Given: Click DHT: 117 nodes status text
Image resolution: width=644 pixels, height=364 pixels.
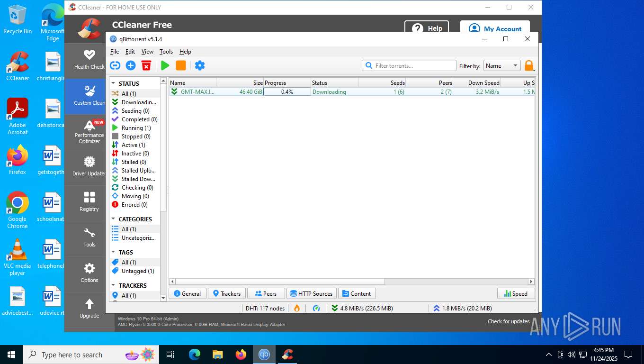Looking at the screenshot, I should pos(265,308).
